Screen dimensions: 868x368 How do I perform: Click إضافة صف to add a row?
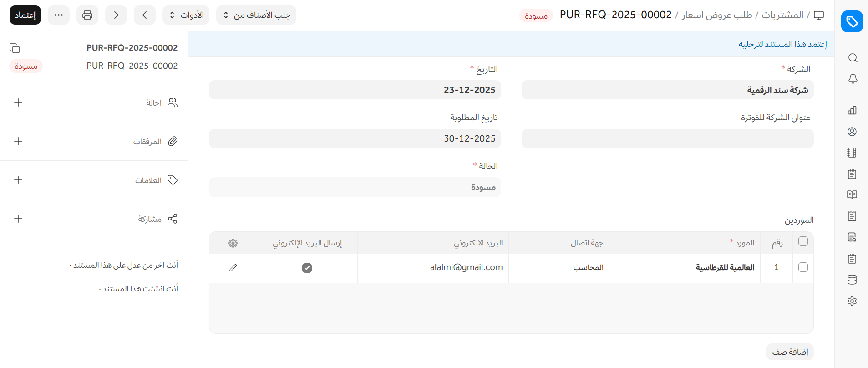pyautogui.click(x=790, y=352)
